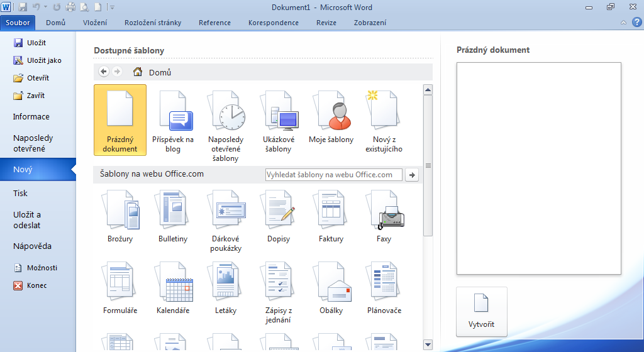Open Word help question mark icon
644x352 pixels.
tap(636, 22)
